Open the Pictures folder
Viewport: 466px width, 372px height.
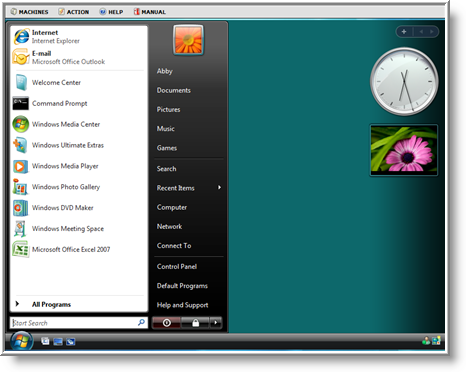pos(168,109)
